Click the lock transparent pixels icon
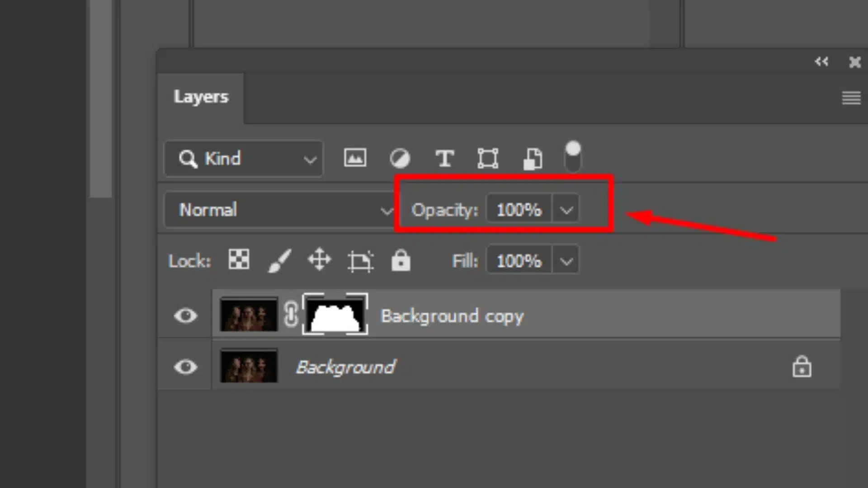 (x=238, y=261)
